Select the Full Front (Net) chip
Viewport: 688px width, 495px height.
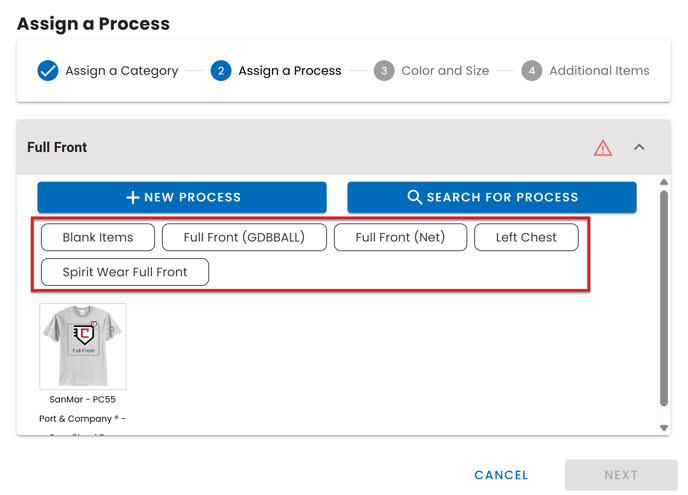pos(400,237)
